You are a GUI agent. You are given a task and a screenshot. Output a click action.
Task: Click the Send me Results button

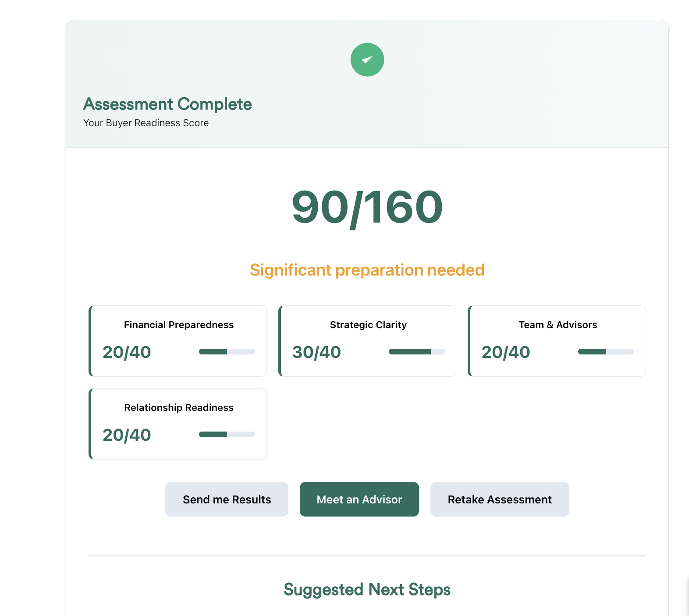click(227, 499)
